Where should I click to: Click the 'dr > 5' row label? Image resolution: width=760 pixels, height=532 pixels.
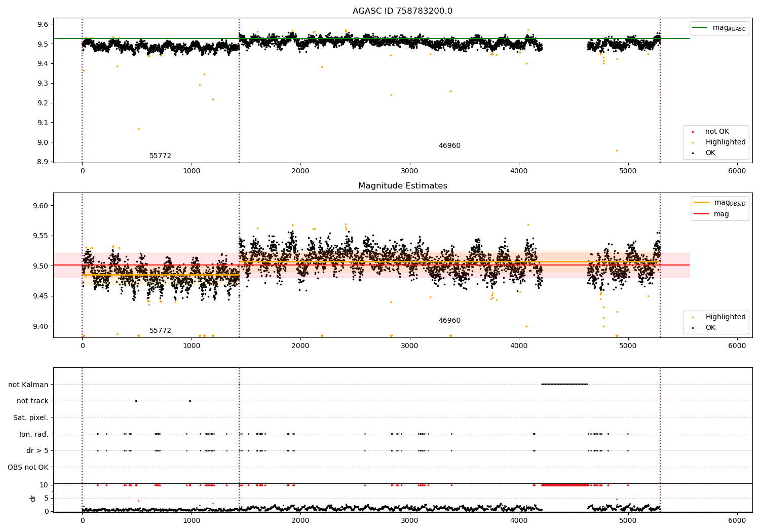(x=37, y=451)
